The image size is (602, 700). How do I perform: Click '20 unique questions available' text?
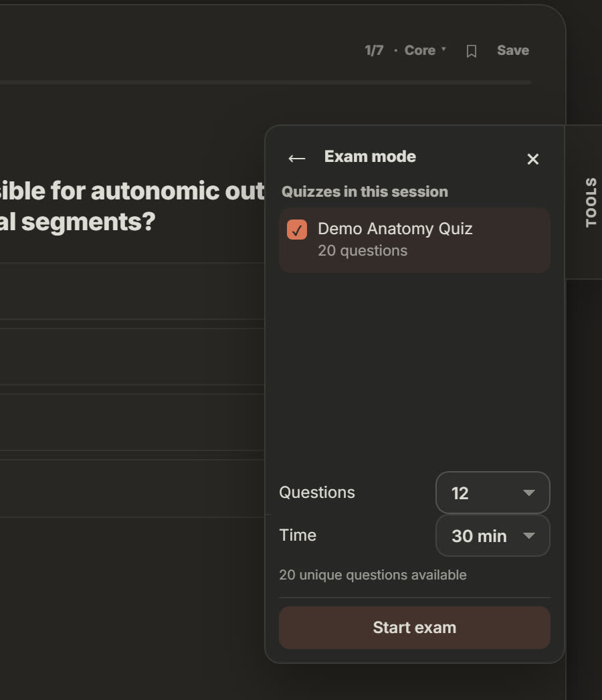(x=373, y=575)
